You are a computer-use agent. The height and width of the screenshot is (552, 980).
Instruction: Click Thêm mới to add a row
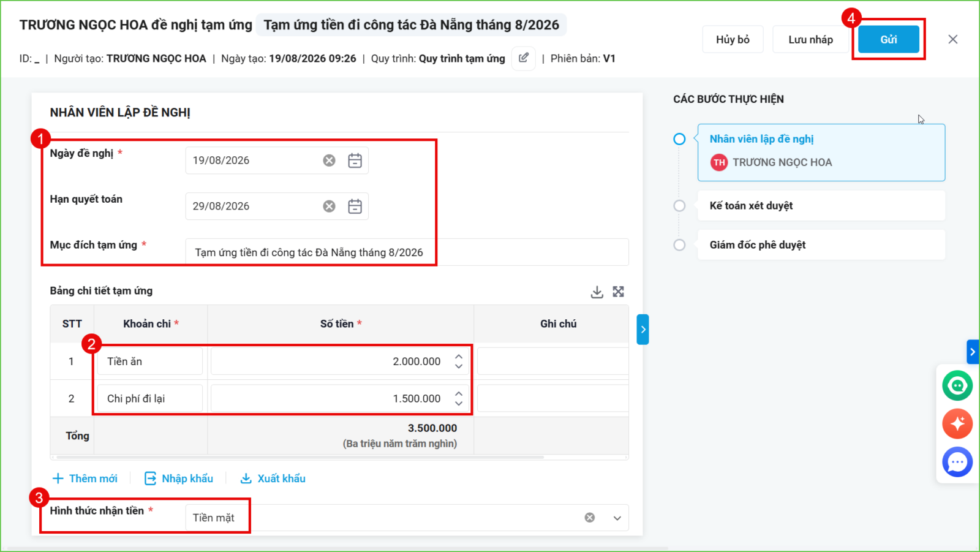pos(85,478)
